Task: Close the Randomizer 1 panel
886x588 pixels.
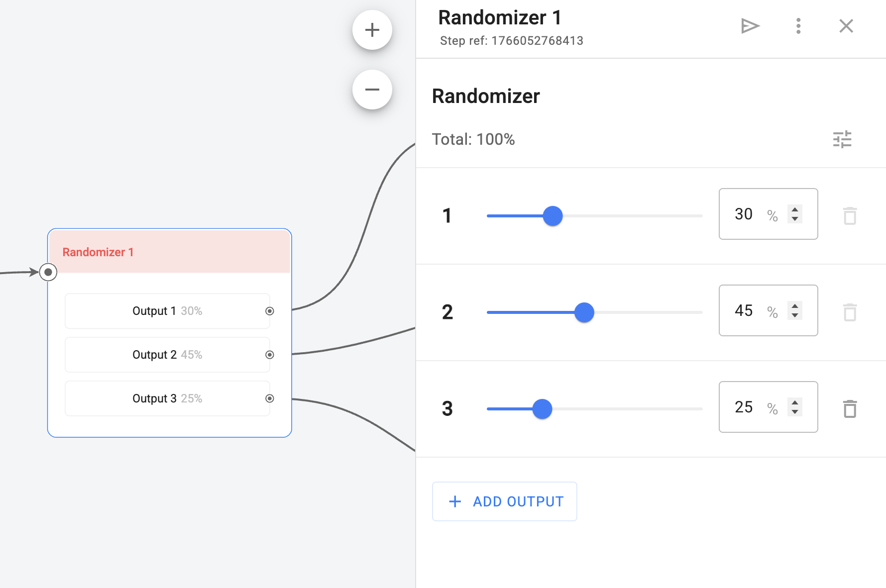Action: [x=846, y=26]
